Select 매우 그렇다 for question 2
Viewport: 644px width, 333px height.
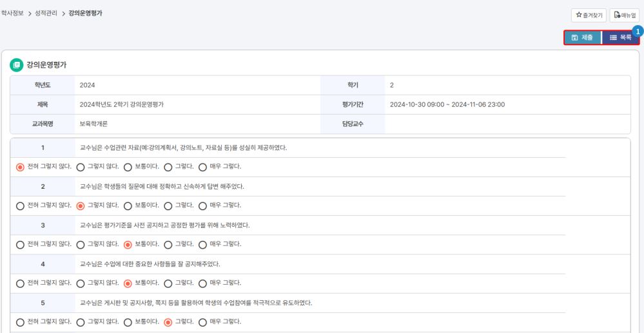202,205
